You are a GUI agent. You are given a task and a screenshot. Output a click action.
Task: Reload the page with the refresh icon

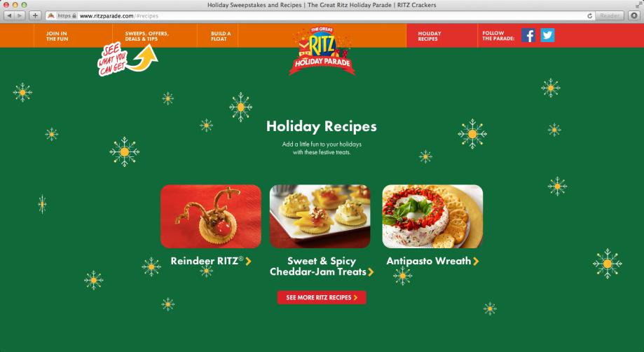click(x=590, y=15)
